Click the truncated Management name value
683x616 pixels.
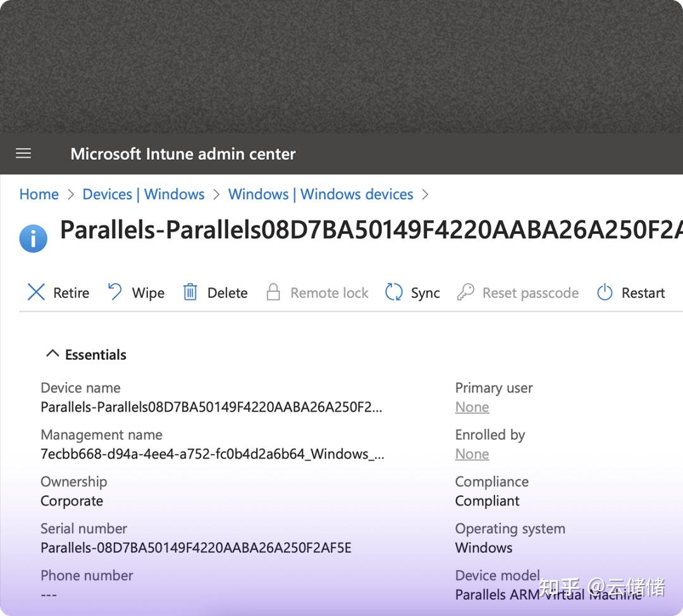(212, 453)
